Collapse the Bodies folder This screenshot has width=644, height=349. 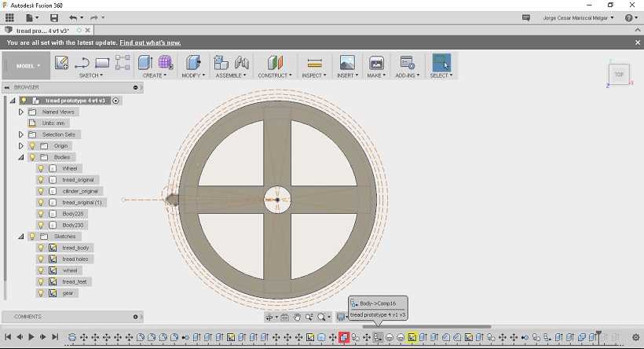click(x=21, y=157)
